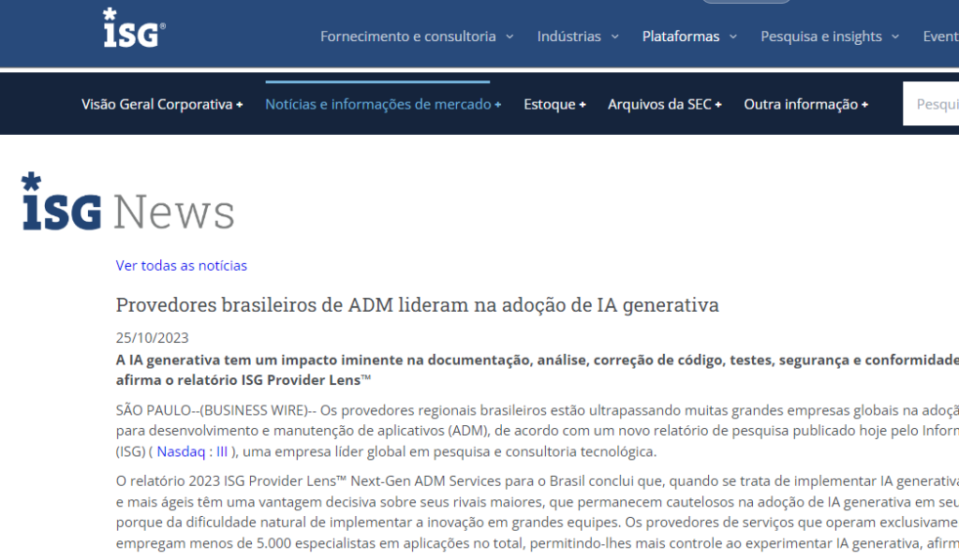Viewport: 959px width, 560px height.
Task: Click the bold article subheading about IA generativa
Action: point(537,370)
